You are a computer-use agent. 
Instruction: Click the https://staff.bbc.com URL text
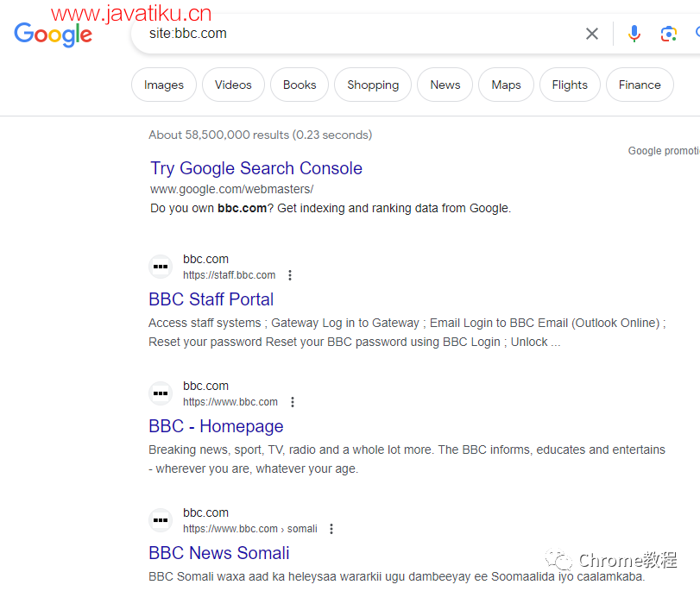point(229,275)
